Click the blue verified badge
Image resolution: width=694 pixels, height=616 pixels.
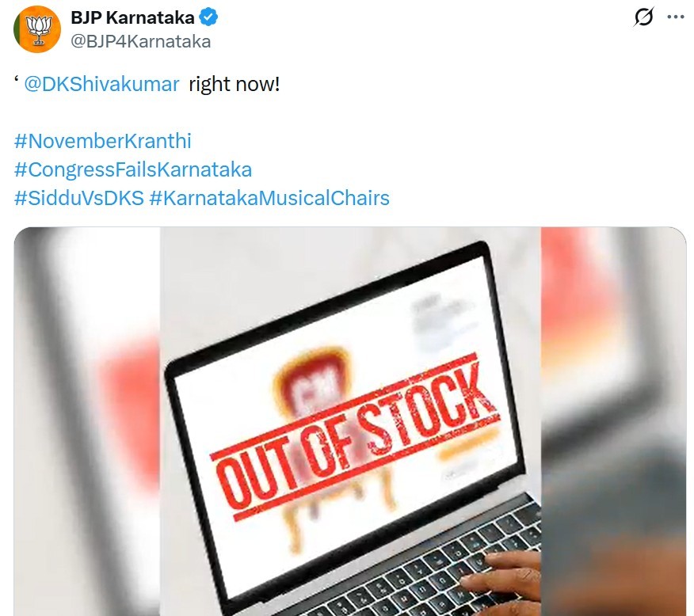(208, 17)
